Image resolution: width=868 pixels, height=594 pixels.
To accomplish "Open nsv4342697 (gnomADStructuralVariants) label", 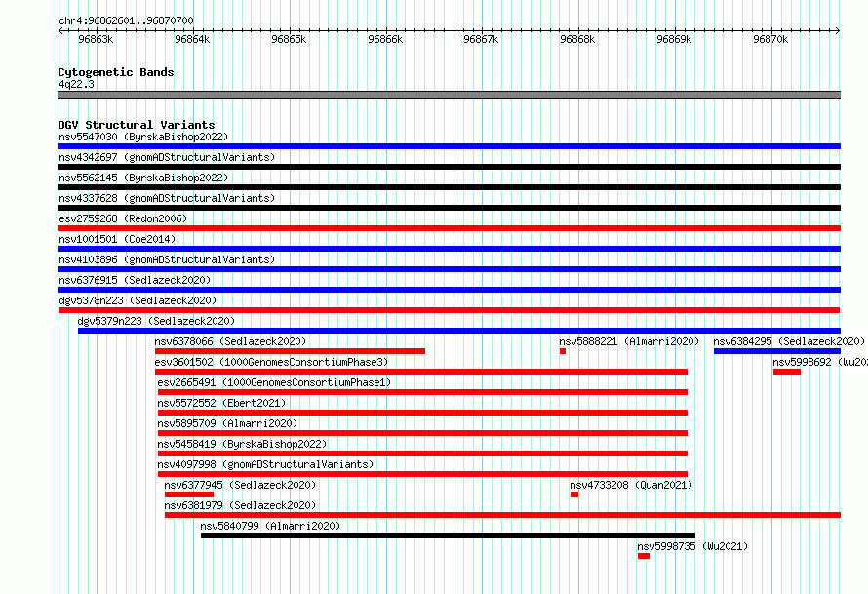I will (x=167, y=157).
